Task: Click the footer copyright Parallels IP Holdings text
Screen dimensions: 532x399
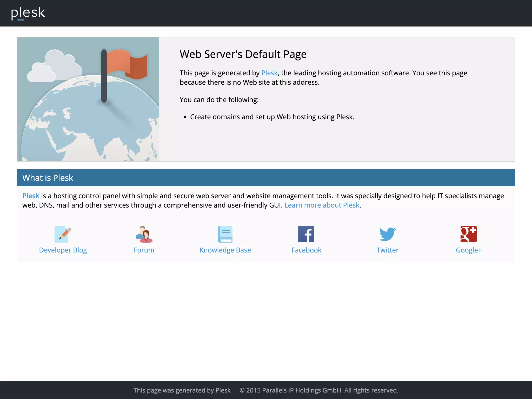Action: coord(319,390)
